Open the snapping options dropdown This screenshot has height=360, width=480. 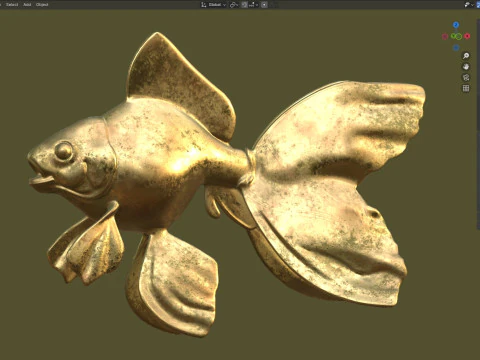(x=253, y=5)
